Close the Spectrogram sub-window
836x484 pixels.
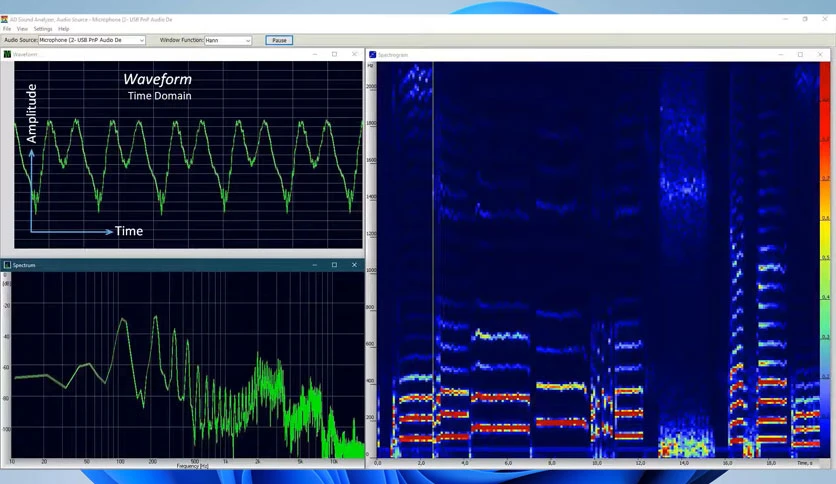tap(820, 54)
